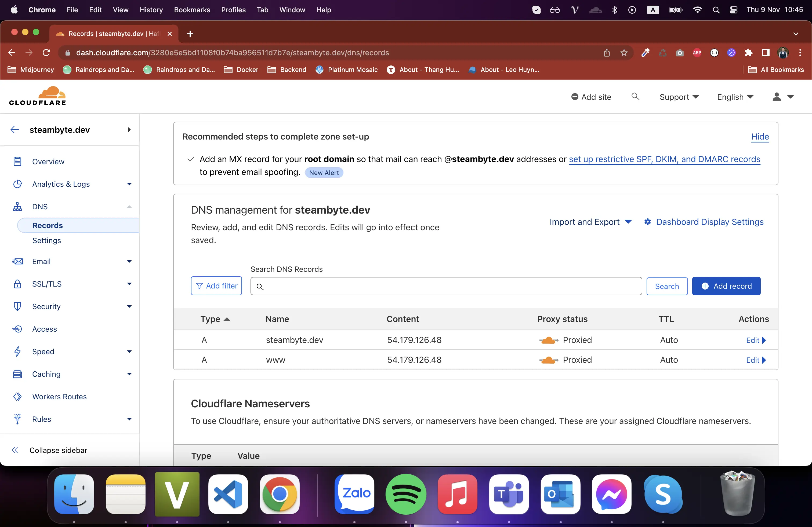Click the share icon in address bar

pyautogui.click(x=607, y=53)
